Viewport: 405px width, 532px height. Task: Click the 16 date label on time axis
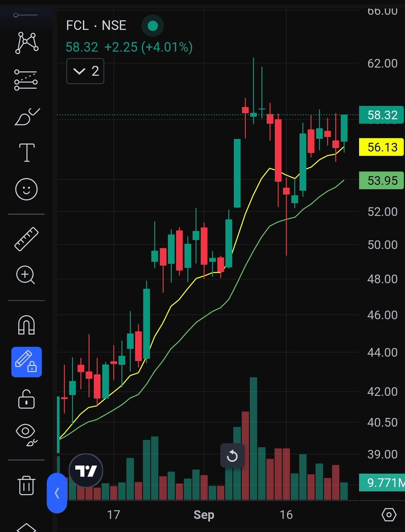[x=286, y=515]
